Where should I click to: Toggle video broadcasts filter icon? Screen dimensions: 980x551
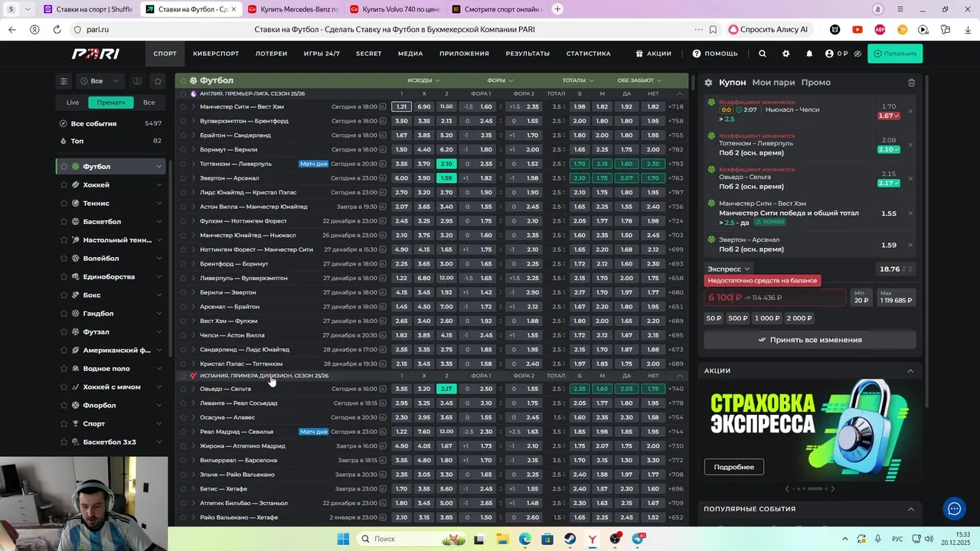pos(137,80)
